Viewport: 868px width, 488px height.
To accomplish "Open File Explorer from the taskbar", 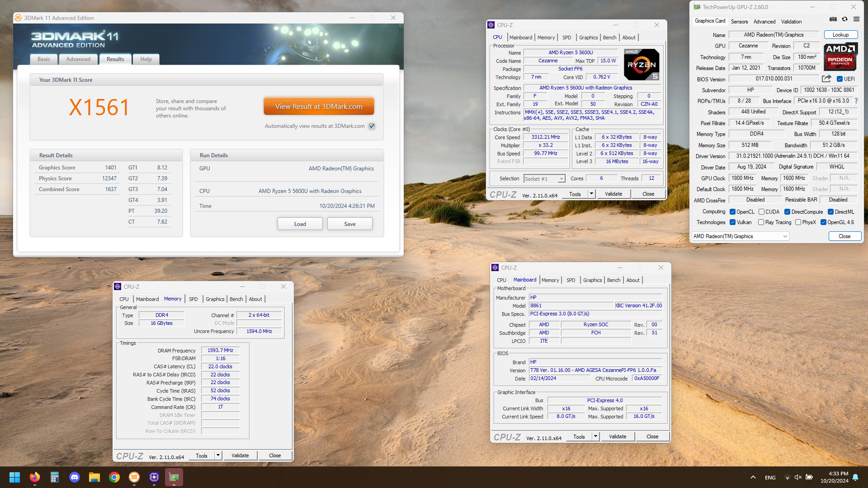I will coord(94,477).
